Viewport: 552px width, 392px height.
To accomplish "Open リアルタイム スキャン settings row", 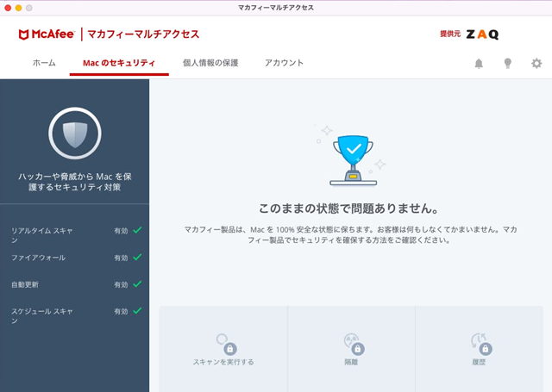I will [75, 235].
